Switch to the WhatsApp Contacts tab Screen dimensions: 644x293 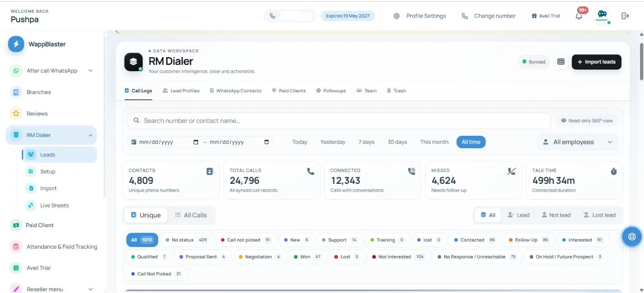pyautogui.click(x=236, y=91)
